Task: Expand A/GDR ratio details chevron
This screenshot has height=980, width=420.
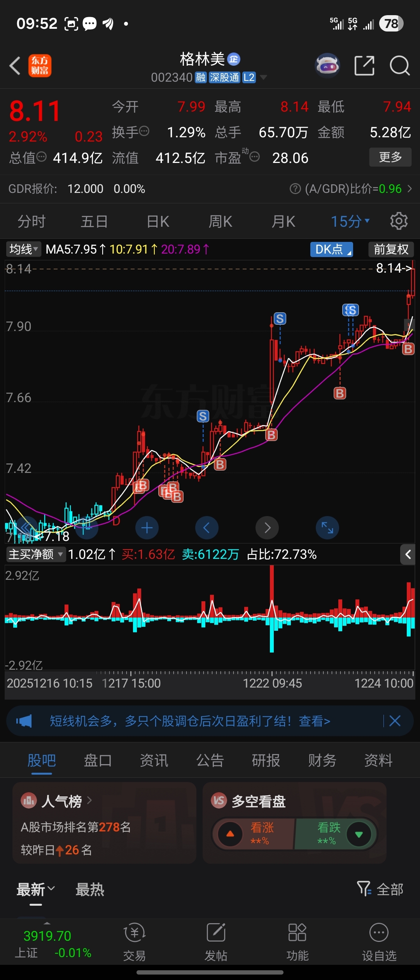Action: click(409, 189)
